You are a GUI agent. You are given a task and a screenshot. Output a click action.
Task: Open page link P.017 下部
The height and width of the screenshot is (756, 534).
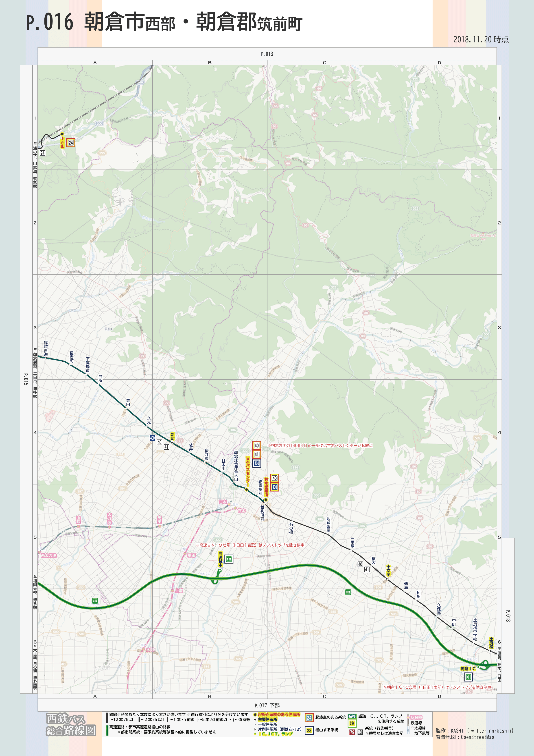267,705
